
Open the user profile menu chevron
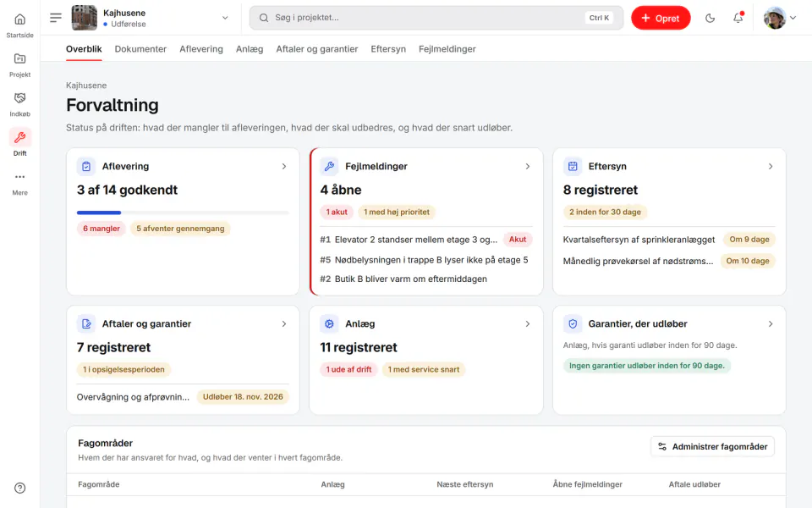(x=793, y=18)
